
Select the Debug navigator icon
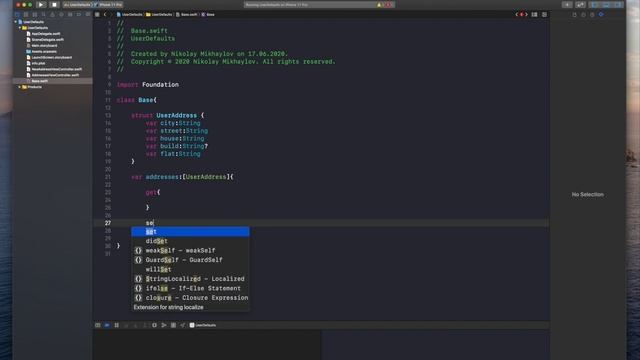pyautogui.click(x=70, y=14)
